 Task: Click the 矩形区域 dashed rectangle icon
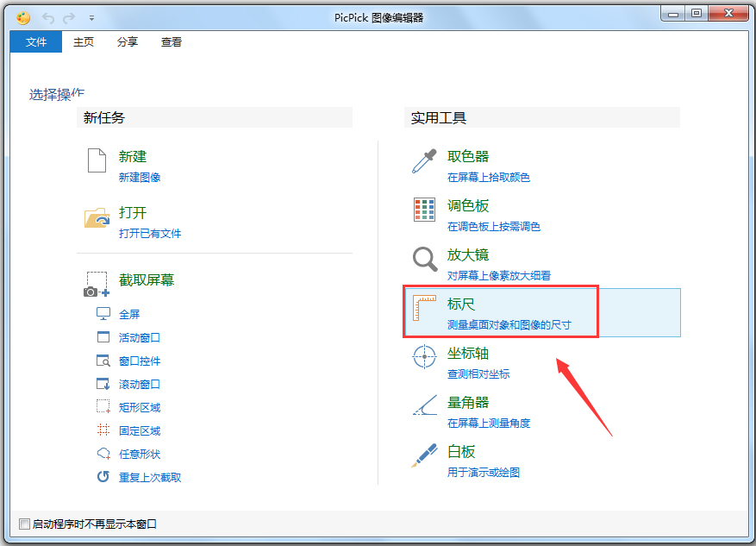[103, 406]
